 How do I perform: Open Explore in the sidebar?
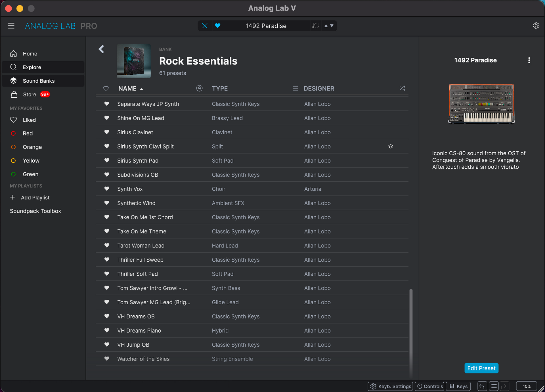(43, 67)
